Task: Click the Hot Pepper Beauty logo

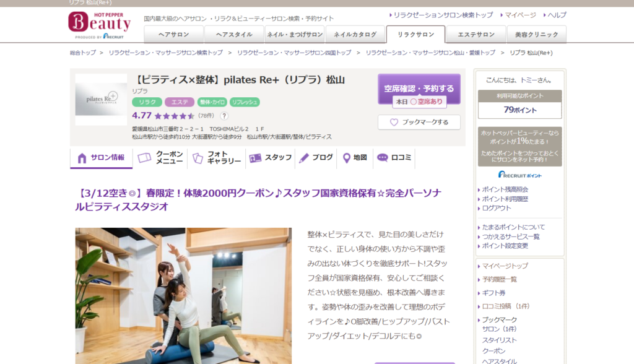Action: [x=99, y=24]
